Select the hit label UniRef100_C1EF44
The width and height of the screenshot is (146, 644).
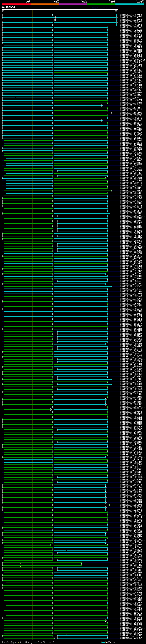(x=131, y=20)
